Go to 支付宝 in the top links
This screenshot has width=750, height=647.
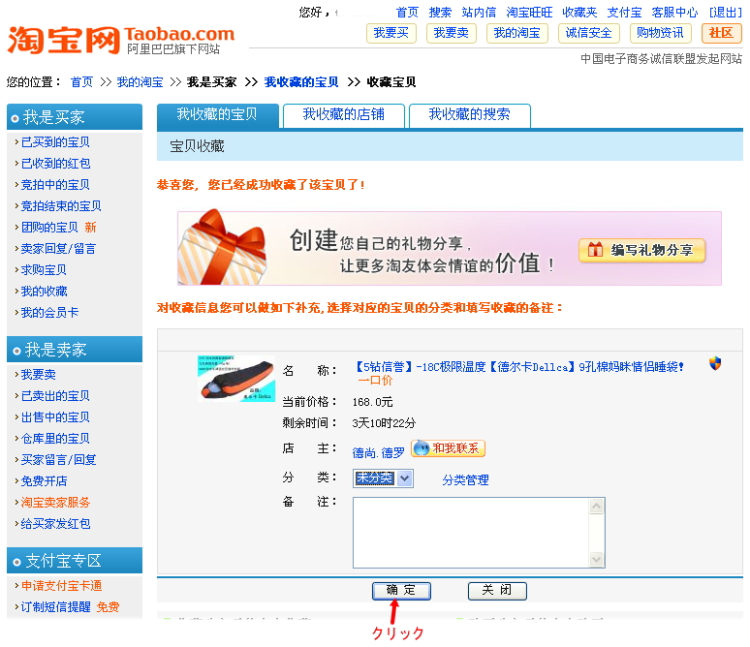click(x=624, y=12)
